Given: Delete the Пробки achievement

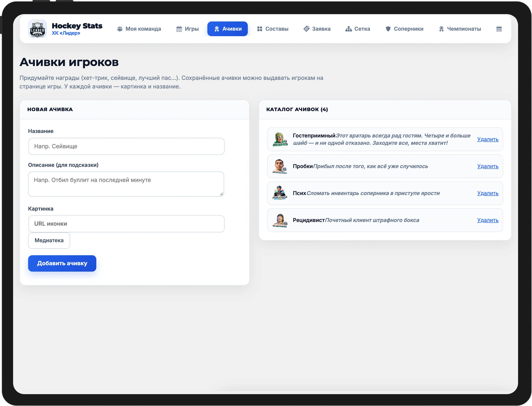Looking at the screenshot, I should click(x=488, y=166).
